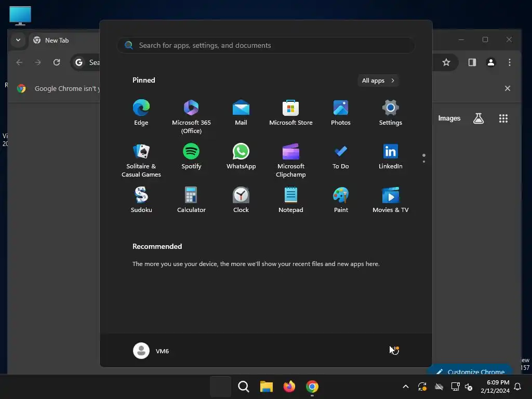Bookmark this tab with the star icon
The image size is (532, 399).
tap(446, 62)
